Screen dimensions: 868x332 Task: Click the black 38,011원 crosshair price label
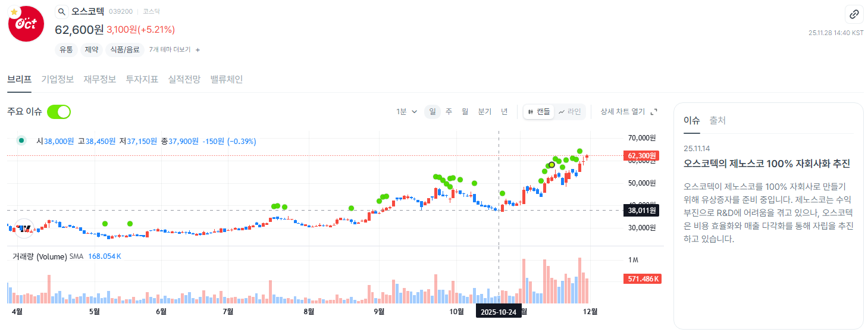click(641, 210)
